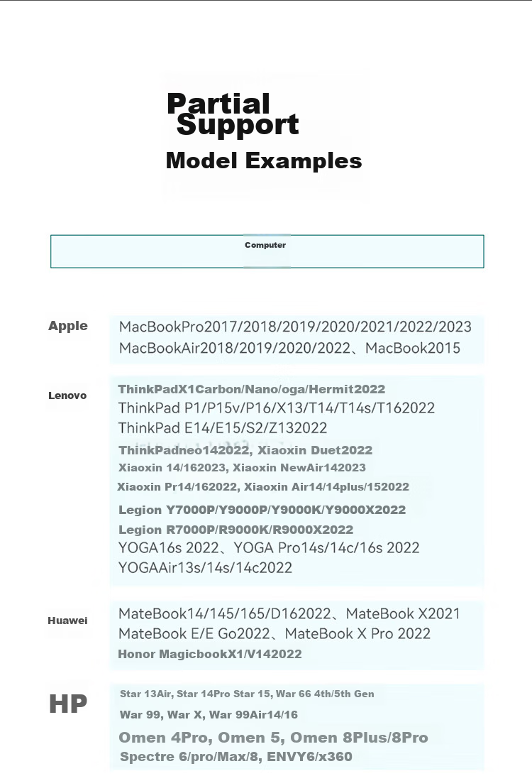The width and height of the screenshot is (532, 776).
Task: Click the Apple brand label
Action: click(x=67, y=326)
